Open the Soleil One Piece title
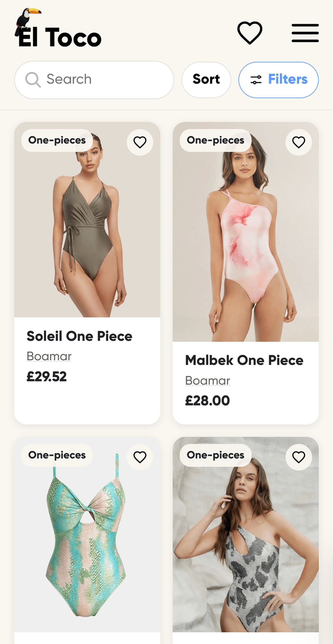The width and height of the screenshot is (333, 644). click(x=80, y=336)
